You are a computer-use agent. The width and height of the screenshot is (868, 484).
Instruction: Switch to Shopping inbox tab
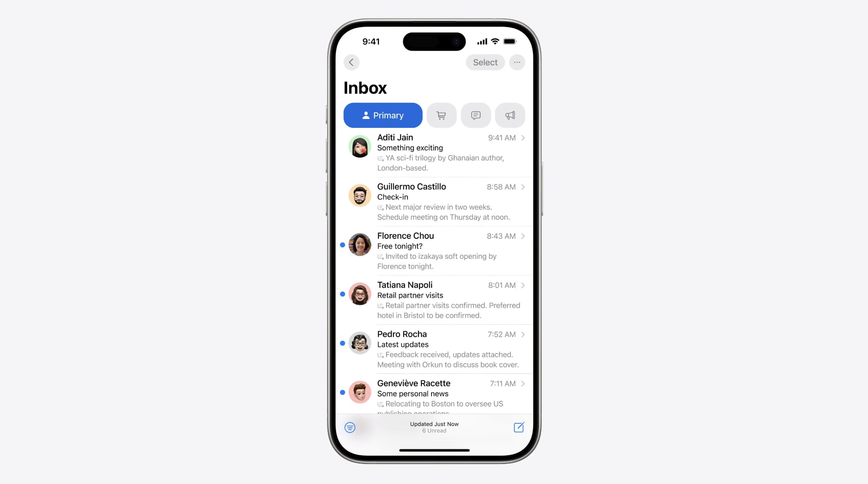(441, 115)
